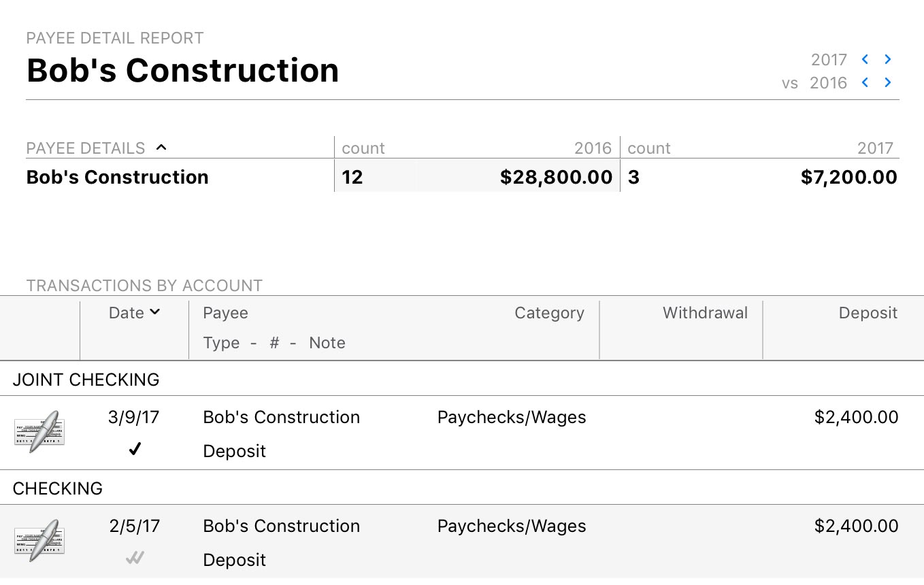Screen dimensions: 924x585
Task: Open the 2017 total of $7,200.00
Action: click(848, 178)
